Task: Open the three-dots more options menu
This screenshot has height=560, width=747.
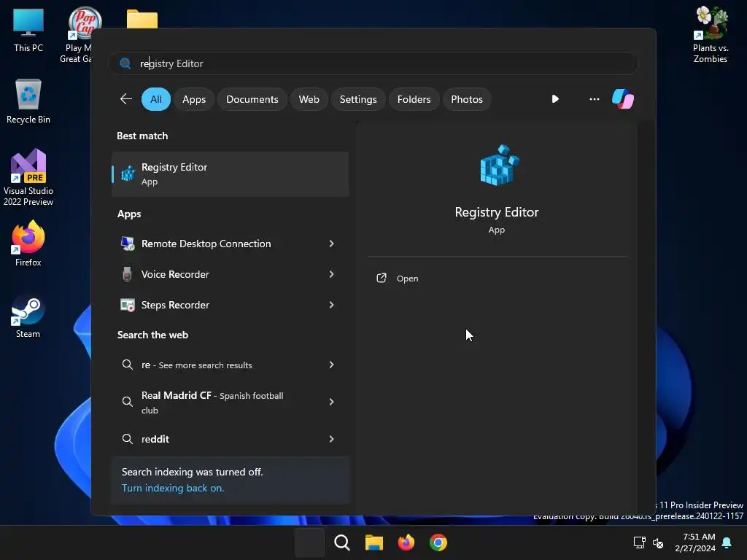Action: 594,99
